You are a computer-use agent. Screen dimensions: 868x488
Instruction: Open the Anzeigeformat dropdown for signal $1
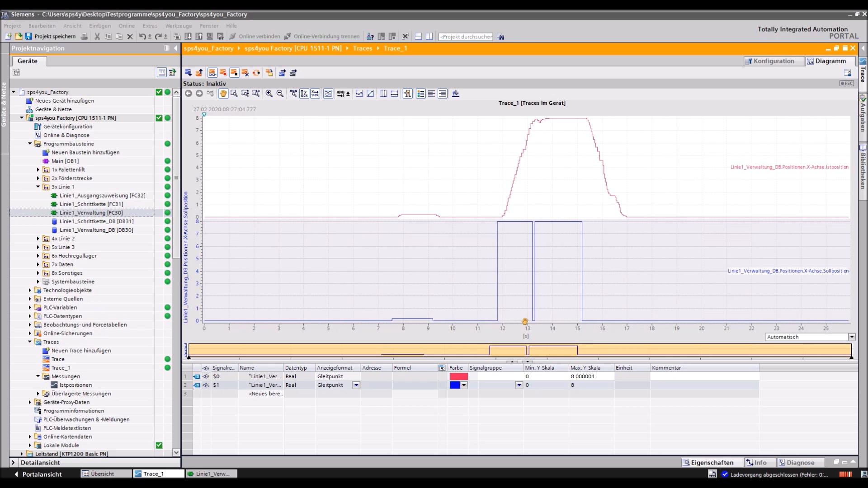point(356,385)
